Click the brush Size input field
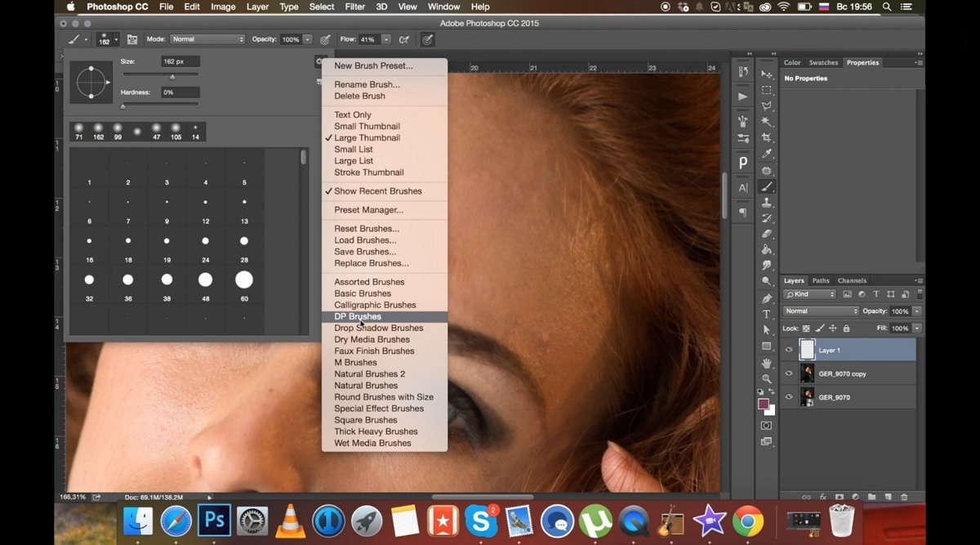 tap(180, 61)
